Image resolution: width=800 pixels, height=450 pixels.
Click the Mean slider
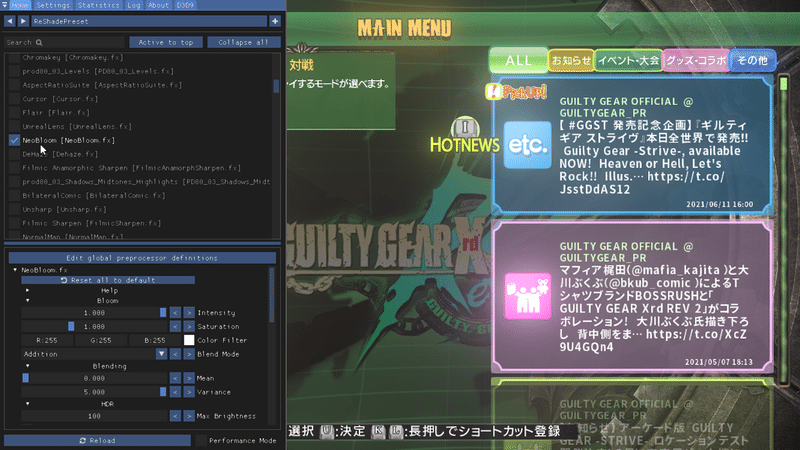tap(94, 378)
